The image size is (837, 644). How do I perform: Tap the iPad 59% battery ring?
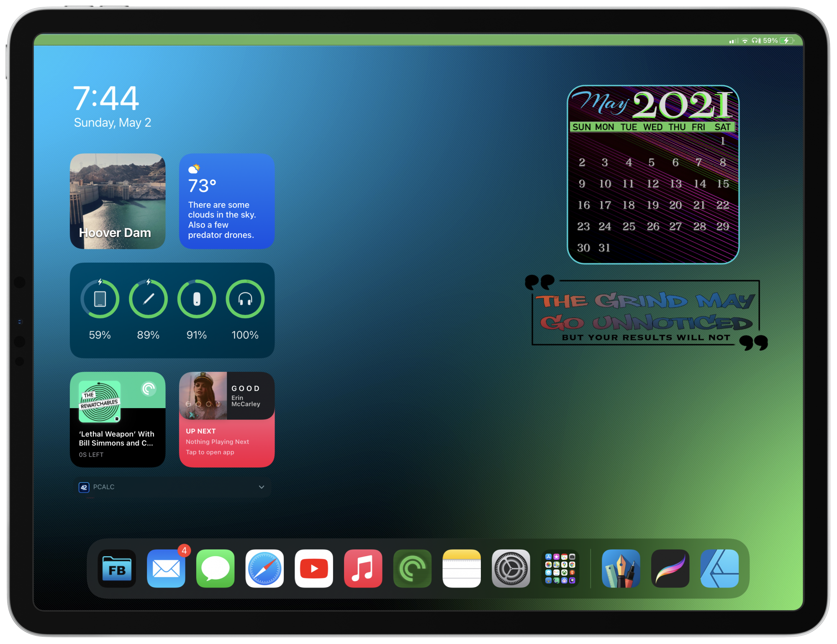100,299
